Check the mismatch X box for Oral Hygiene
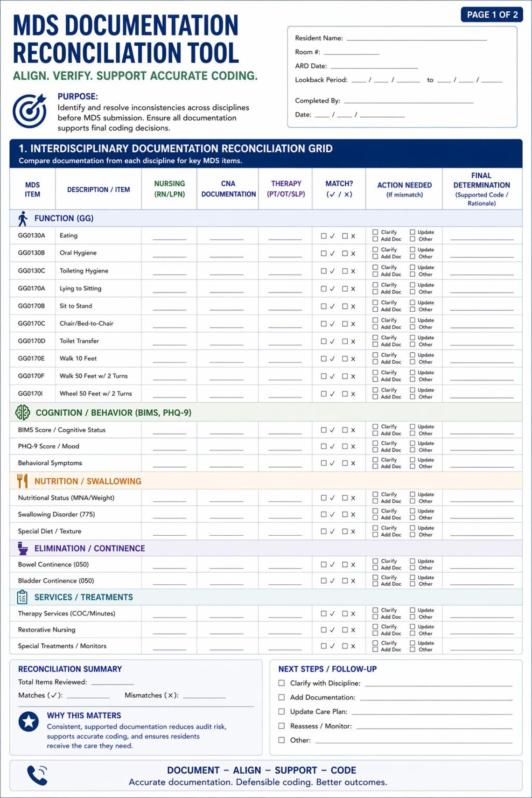The image size is (532, 798). tap(345, 253)
